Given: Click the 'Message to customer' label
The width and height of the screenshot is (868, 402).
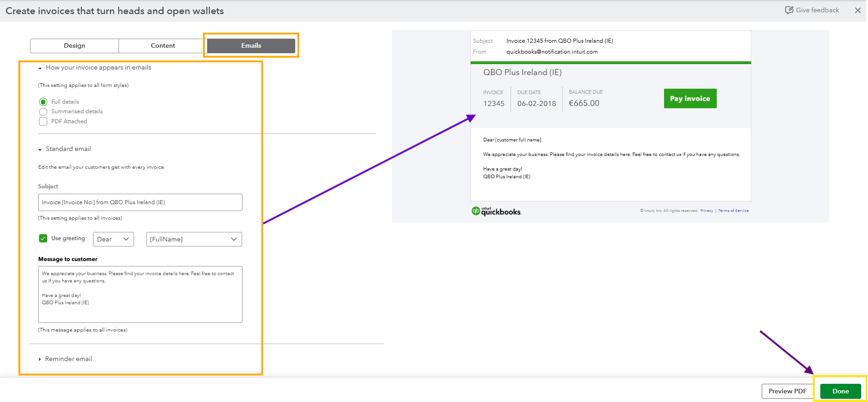Looking at the screenshot, I should pos(68,259).
